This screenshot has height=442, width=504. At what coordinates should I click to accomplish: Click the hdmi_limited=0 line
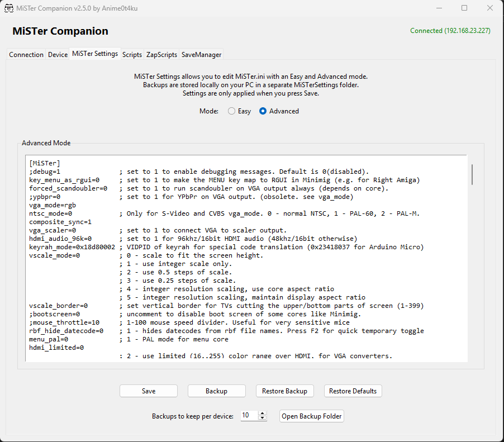(56, 348)
